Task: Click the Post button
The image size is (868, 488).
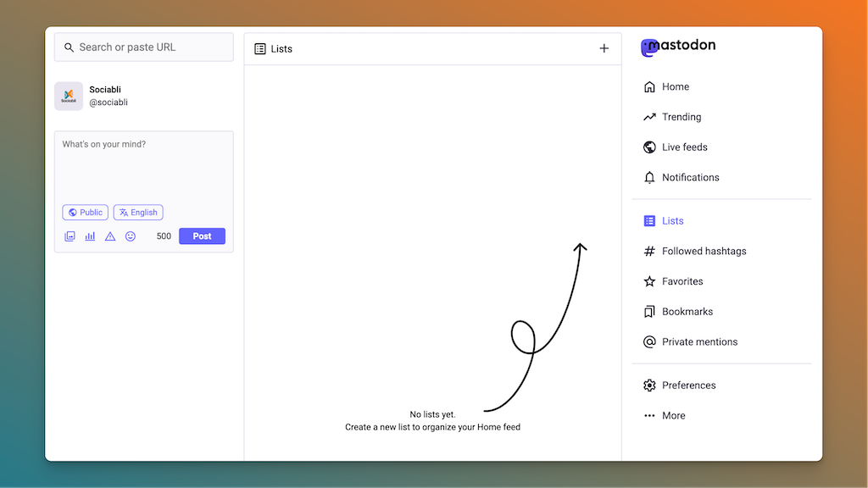Action: click(x=202, y=236)
